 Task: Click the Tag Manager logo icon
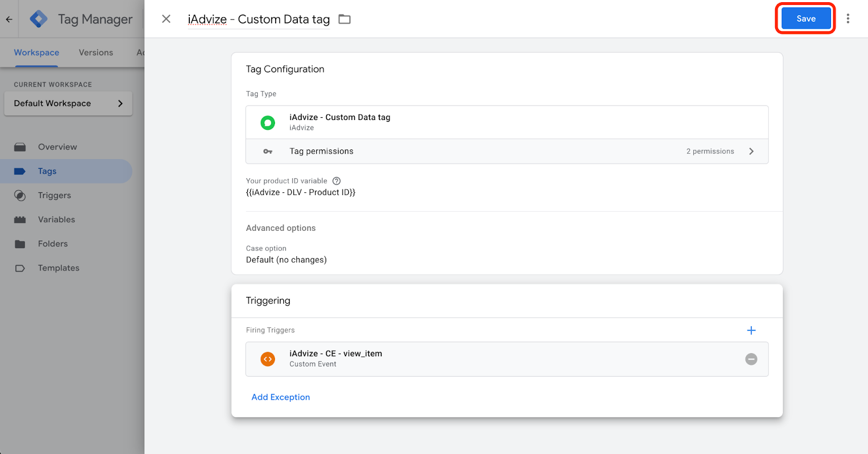tap(39, 19)
